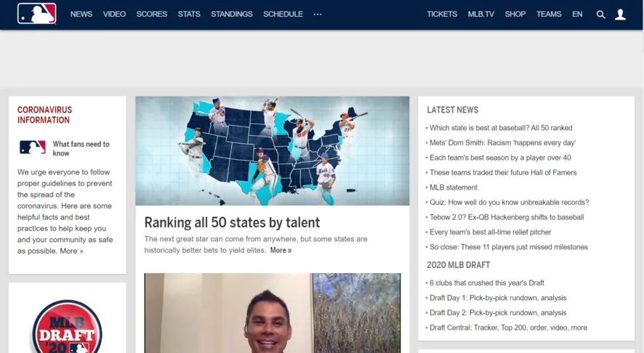This screenshot has width=644, height=353.
Task: Click the MLB logo in the header
Action: [x=36, y=14]
